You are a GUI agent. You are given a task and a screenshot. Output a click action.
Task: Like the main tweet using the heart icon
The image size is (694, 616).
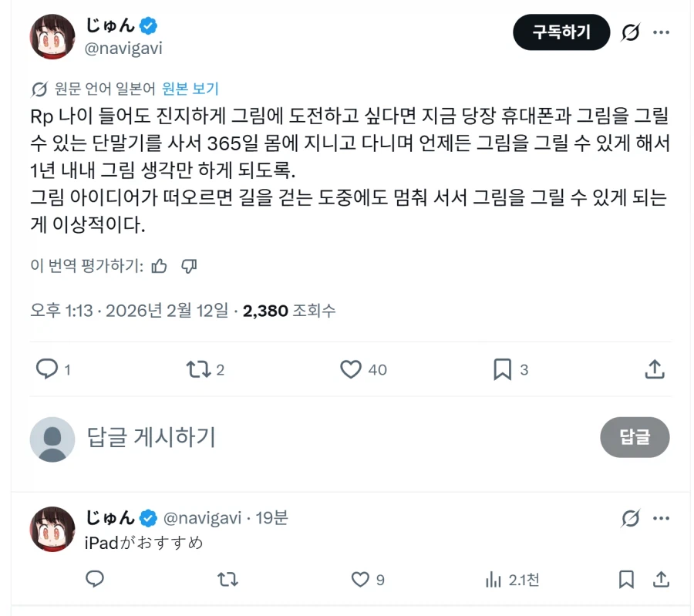pos(352,369)
